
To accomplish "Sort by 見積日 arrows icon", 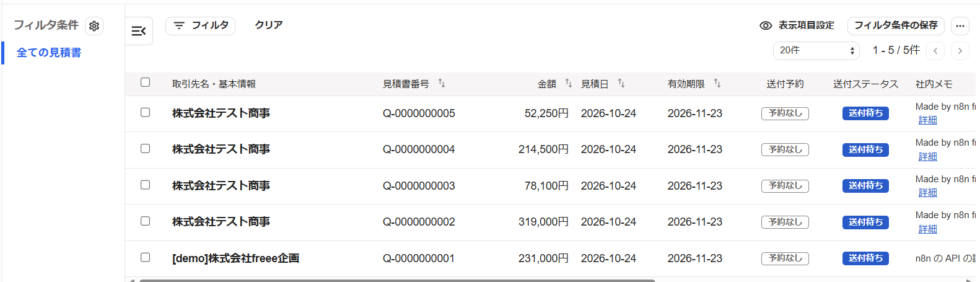I will click(x=621, y=83).
